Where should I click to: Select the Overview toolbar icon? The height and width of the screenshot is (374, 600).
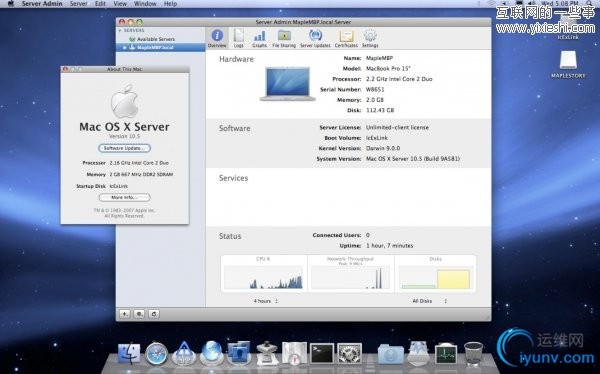(217, 39)
